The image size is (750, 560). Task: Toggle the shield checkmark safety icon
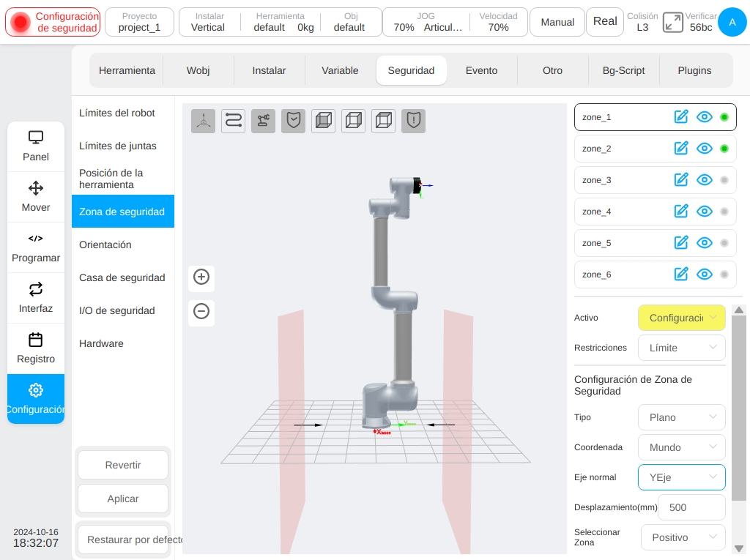(293, 121)
